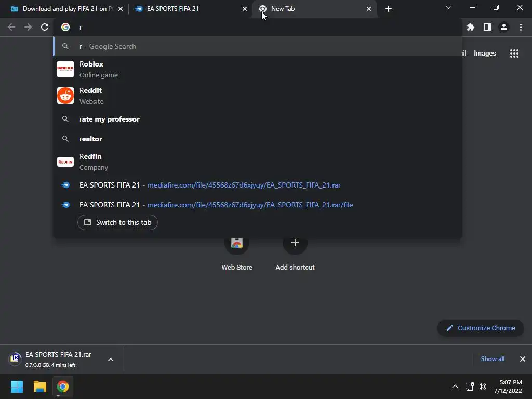Viewport: 532px width, 399px height.
Task: Click Show all downloads
Action: (x=493, y=359)
